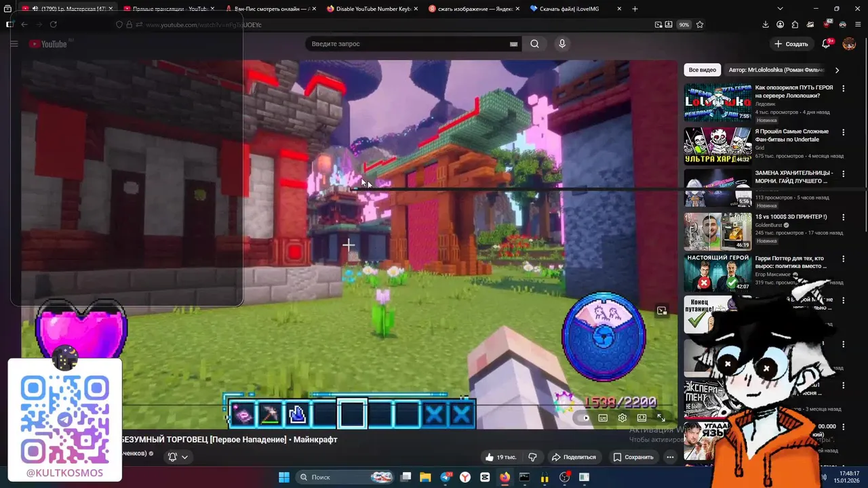Go to the YouTube home logo
The width and height of the screenshot is (868, 488).
(48, 44)
